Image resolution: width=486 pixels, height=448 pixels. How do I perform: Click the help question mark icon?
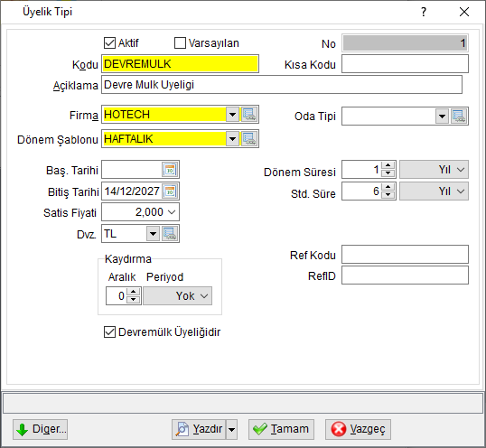tap(424, 12)
